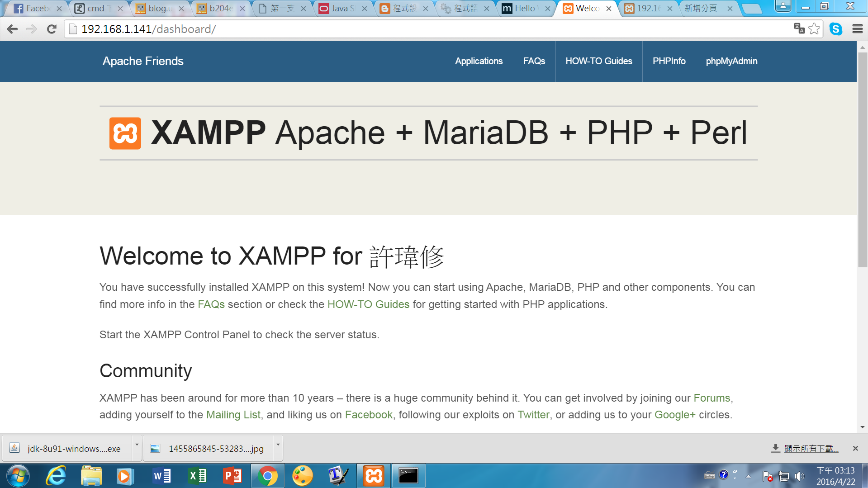
Task: Reload the page with the refresh icon
Action: 52,29
